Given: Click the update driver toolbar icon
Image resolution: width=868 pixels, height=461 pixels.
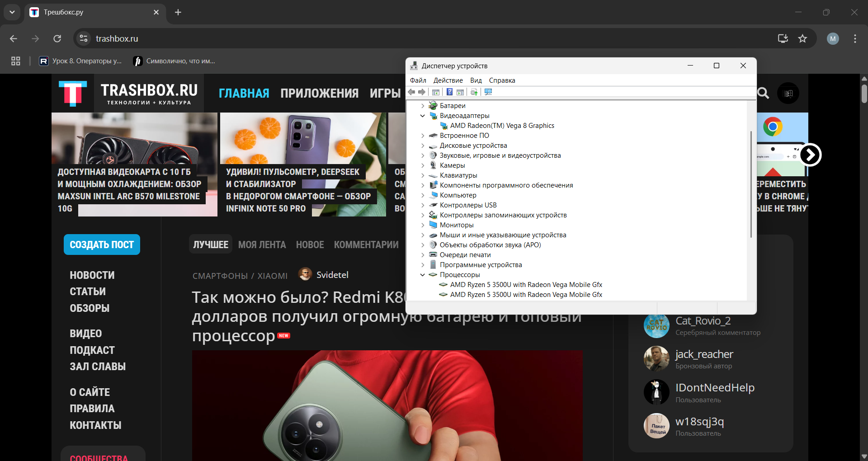Looking at the screenshot, I should coord(474,92).
